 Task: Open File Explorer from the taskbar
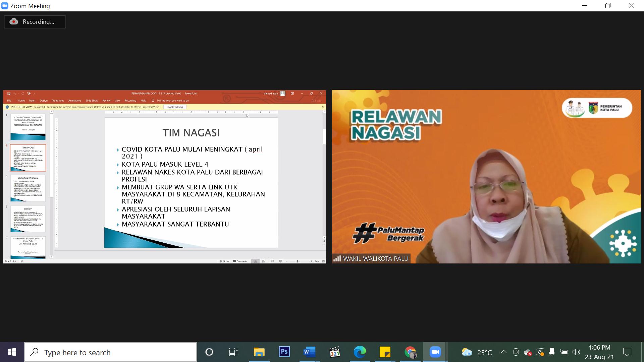tap(259, 352)
